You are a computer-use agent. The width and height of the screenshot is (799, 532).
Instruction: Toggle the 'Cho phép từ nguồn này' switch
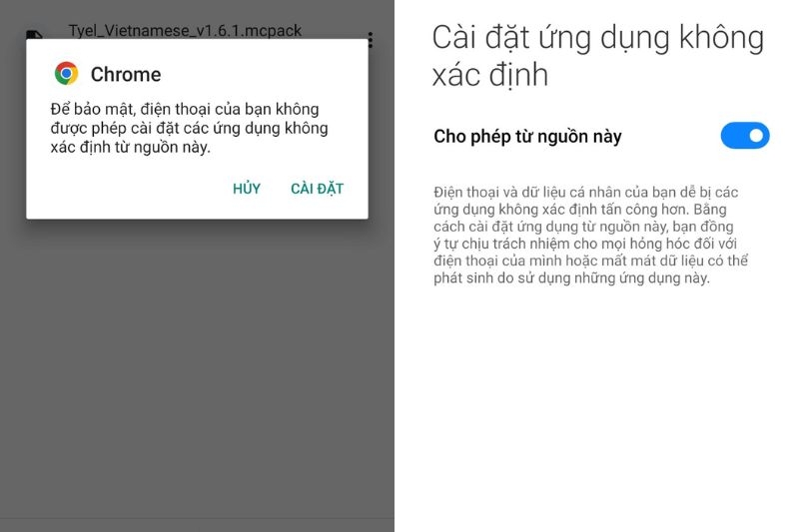[x=744, y=136]
